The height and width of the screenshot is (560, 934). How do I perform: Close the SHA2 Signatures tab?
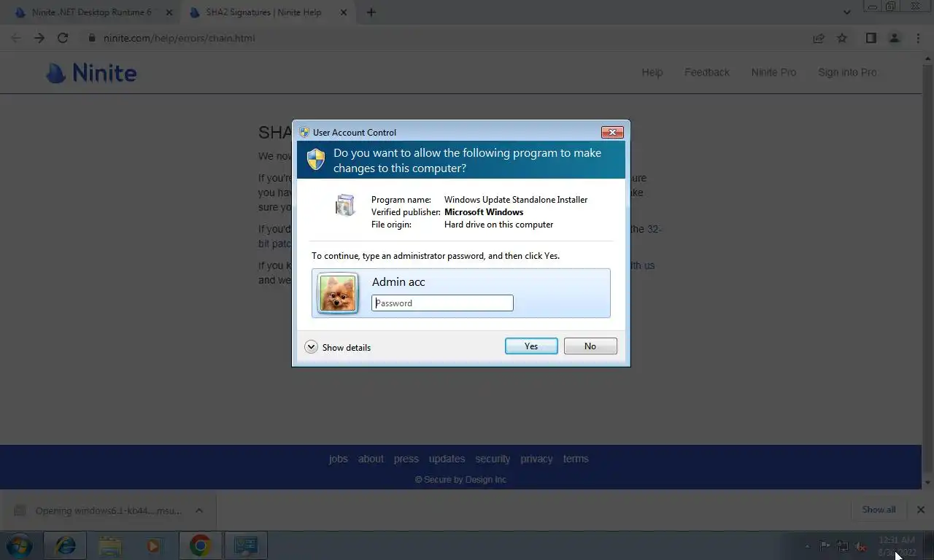[x=343, y=12]
